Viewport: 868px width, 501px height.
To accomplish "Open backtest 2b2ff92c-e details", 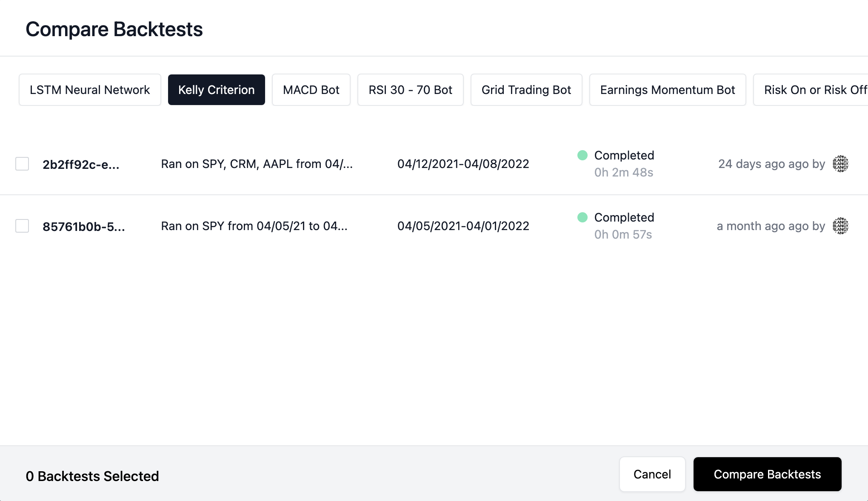I will pos(81,164).
